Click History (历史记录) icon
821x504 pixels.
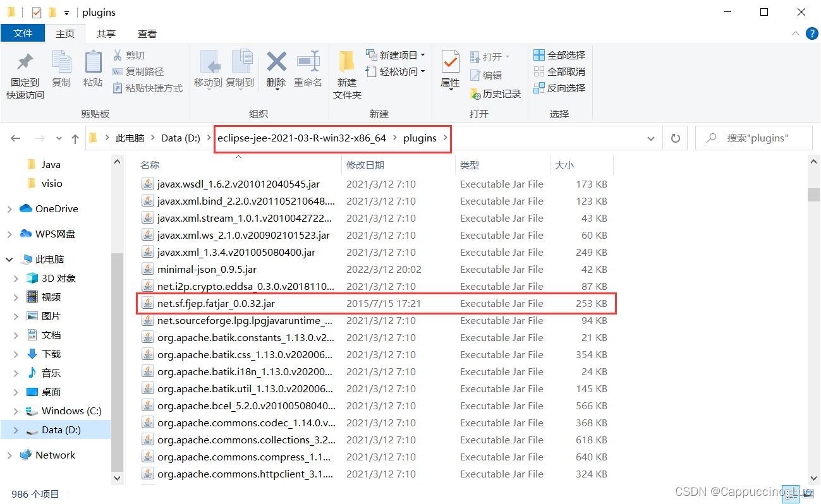click(x=475, y=94)
